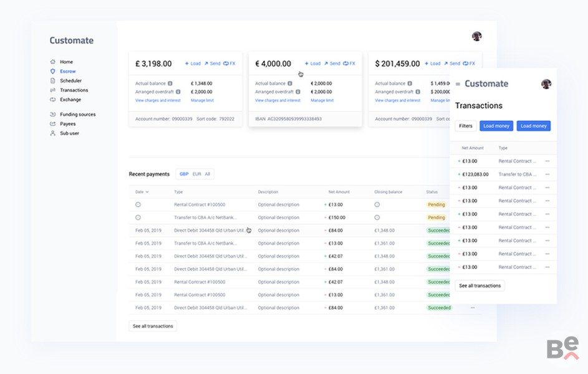Click pending clock icon for £150.00 transfer row

point(138,218)
